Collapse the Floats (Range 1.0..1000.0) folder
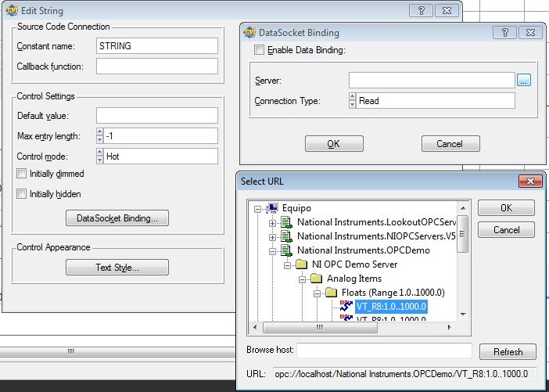 pos(317,293)
